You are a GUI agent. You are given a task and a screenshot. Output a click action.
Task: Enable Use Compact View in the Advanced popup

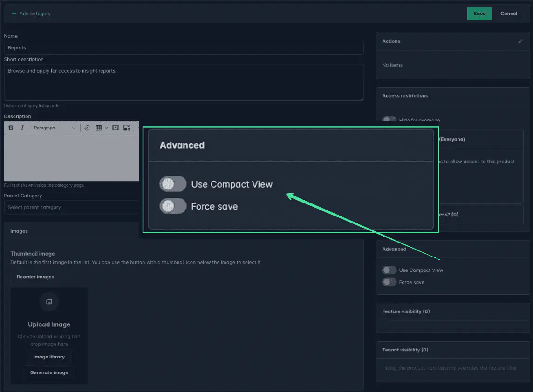tap(173, 184)
